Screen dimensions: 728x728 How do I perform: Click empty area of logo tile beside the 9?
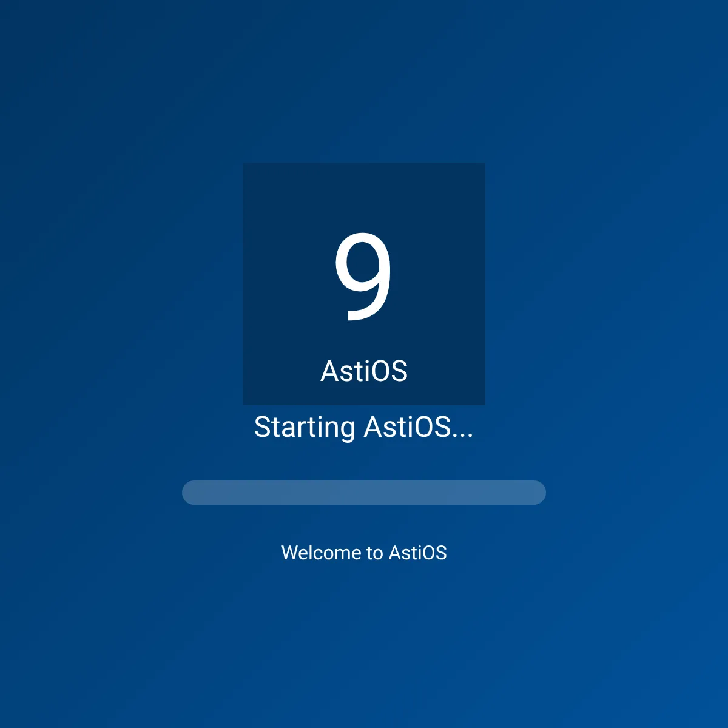click(285, 273)
